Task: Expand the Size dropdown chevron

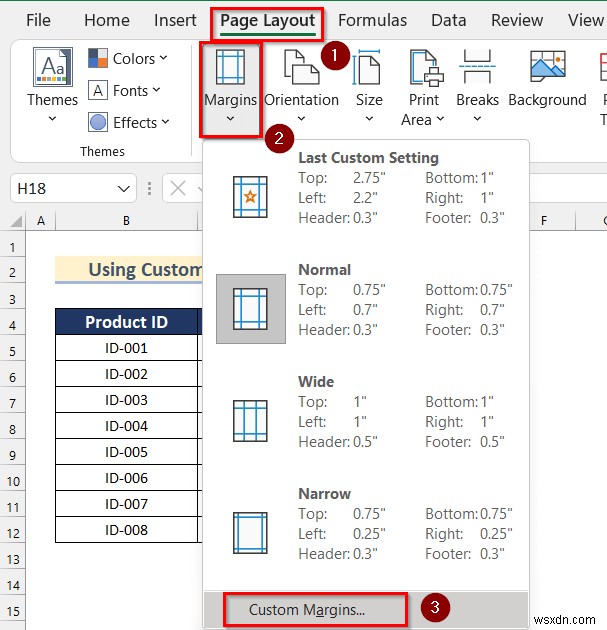Action: point(369,119)
